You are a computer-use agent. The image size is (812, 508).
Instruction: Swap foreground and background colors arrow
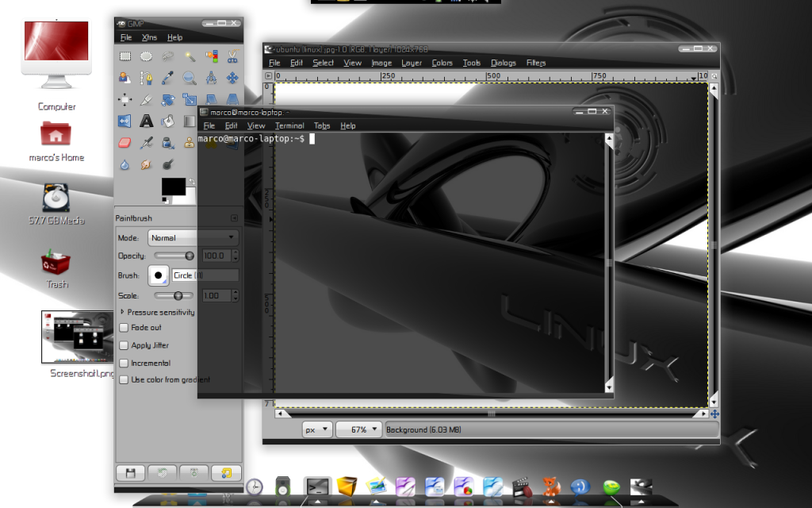click(192, 182)
